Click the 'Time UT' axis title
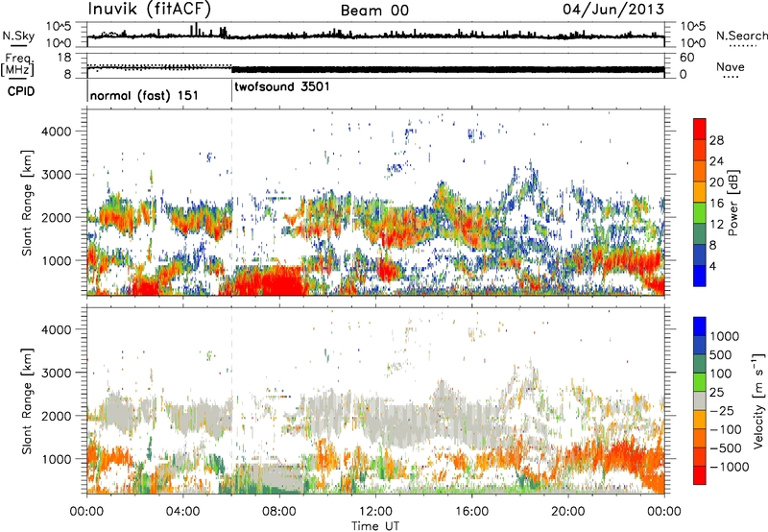This screenshot has height=532, width=768. (375, 525)
